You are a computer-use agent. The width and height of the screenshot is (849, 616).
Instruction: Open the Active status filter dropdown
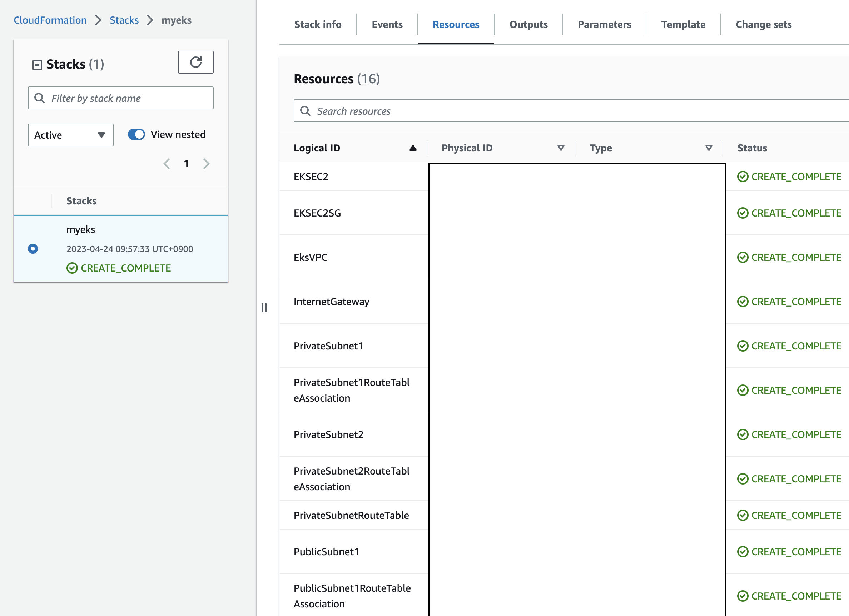(70, 135)
